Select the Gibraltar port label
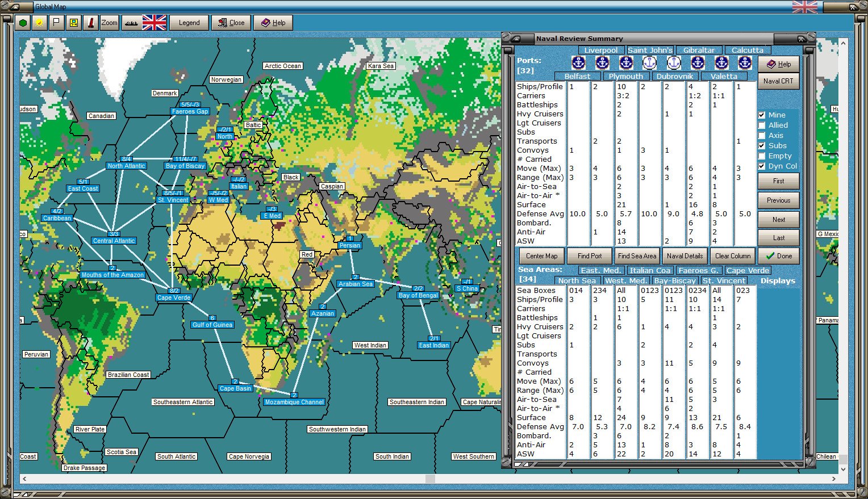 (x=699, y=51)
